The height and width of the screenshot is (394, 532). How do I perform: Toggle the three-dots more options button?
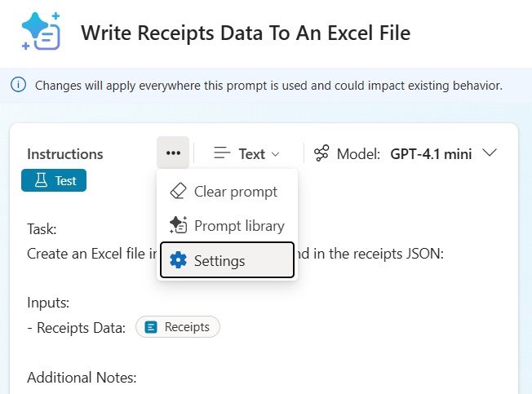click(x=173, y=153)
